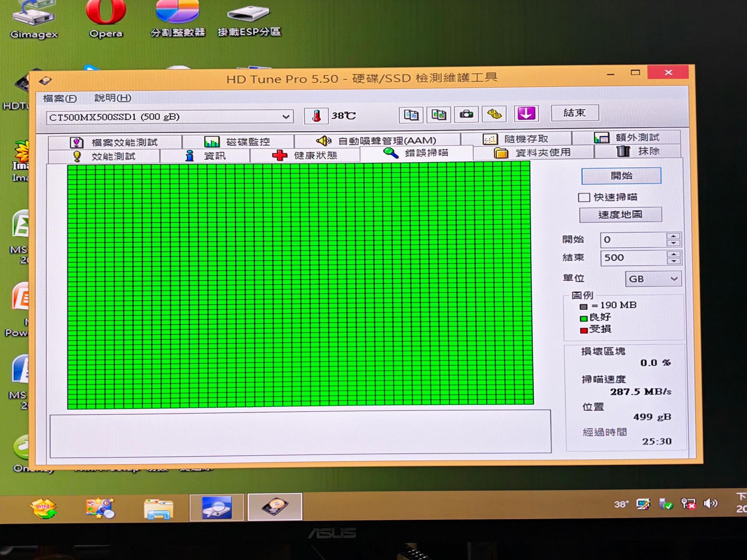
Task: Open the 掛載ESP分區 desktop icon
Action: 249,20
